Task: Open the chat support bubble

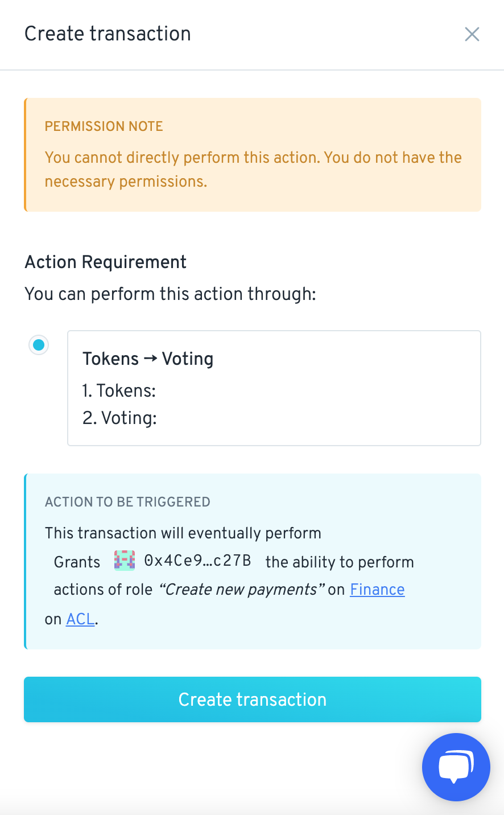Action: (456, 767)
